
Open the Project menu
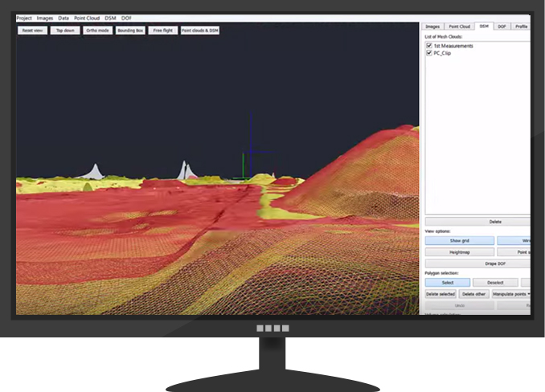pos(24,18)
